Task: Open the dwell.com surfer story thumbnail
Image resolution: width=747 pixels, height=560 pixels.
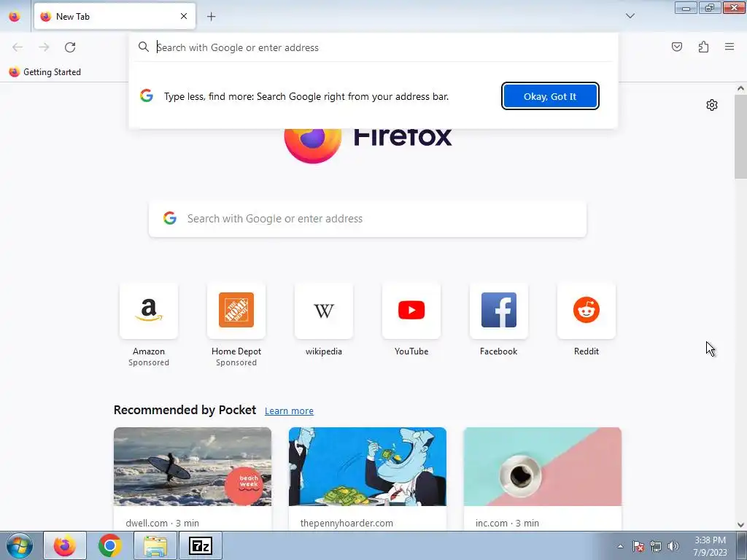Action: [193, 467]
